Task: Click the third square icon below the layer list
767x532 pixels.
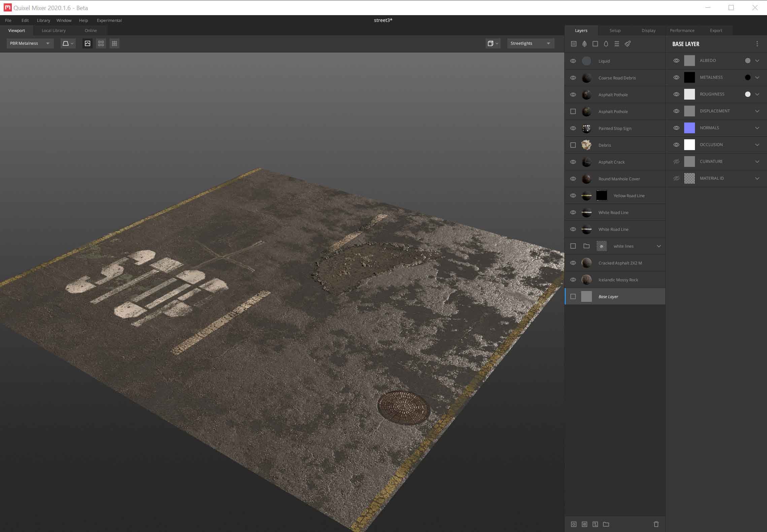Action: coord(595,524)
